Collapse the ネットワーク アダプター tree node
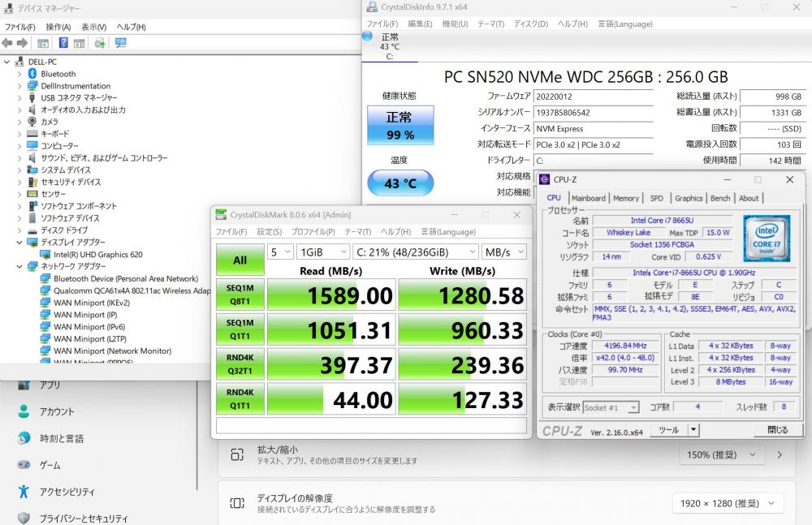 [19, 266]
